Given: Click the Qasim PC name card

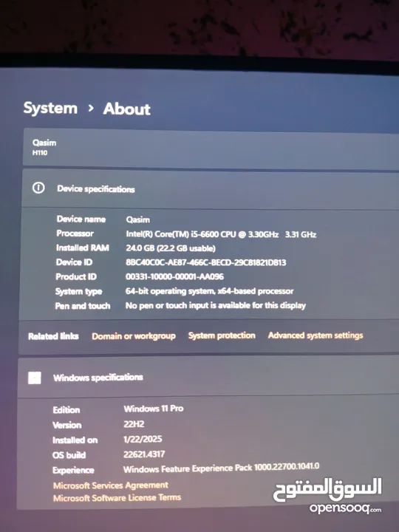Looking at the screenshot, I should 211,148.
